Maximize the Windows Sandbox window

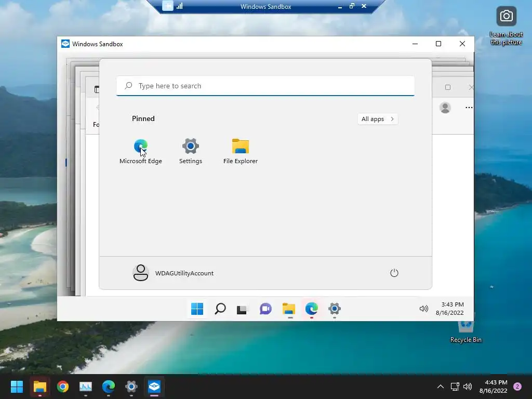(438, 44)
